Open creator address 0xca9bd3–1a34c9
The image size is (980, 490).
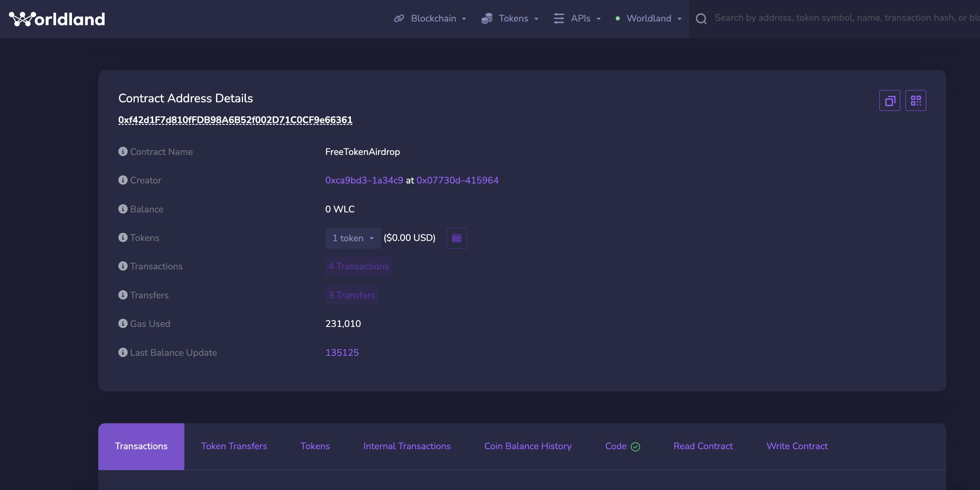364,180
